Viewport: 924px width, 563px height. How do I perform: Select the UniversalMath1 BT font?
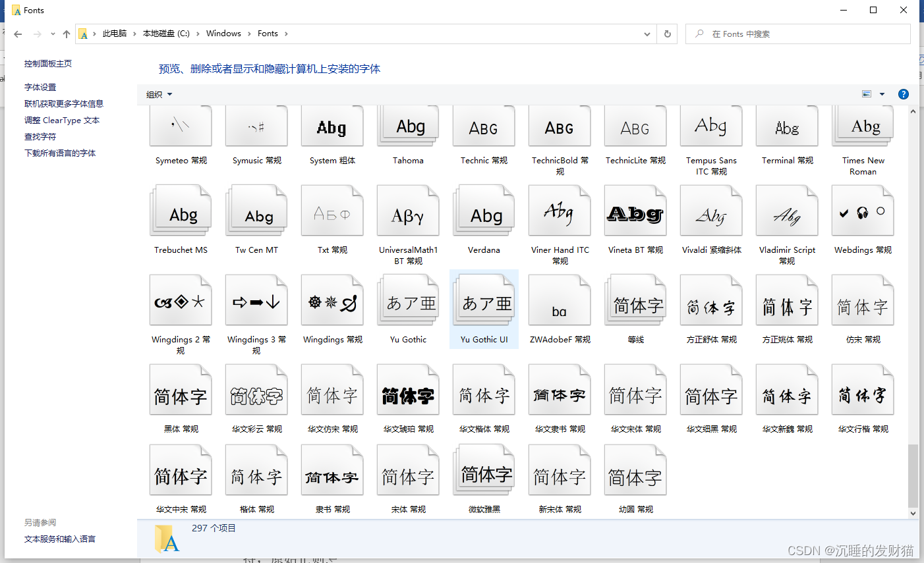pyautogui.click(x=408, y=211)
